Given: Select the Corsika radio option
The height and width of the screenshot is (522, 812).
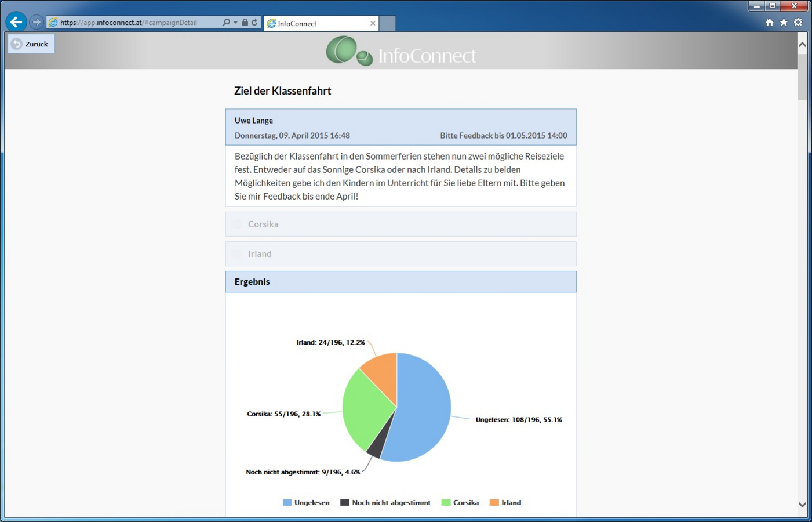Looking at the screenshot, I should point(237,224).
